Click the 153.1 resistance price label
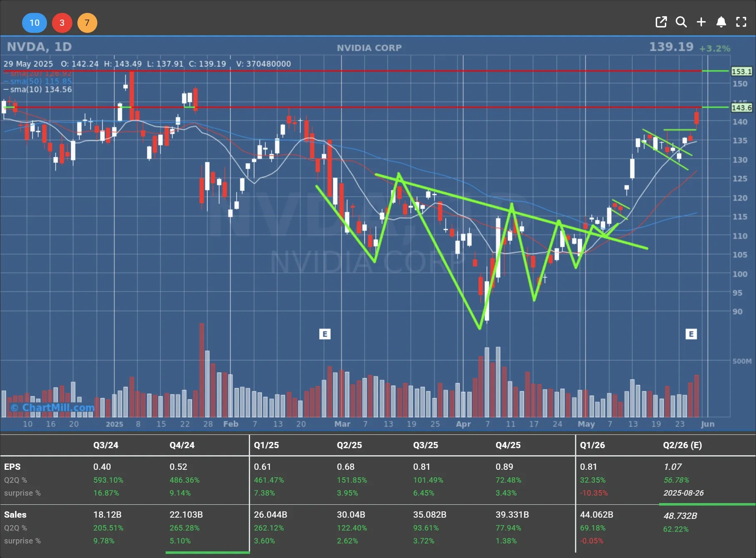This screenshot has height=558, width=756. click(741, 71)
